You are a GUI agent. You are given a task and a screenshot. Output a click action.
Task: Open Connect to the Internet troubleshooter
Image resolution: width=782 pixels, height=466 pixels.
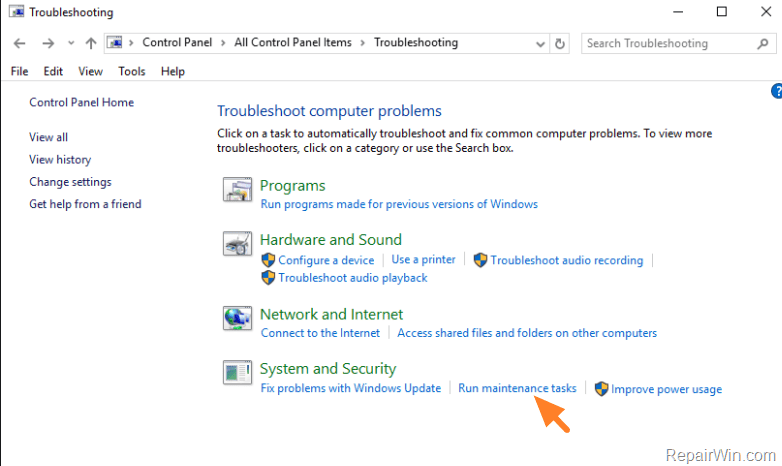320,333
